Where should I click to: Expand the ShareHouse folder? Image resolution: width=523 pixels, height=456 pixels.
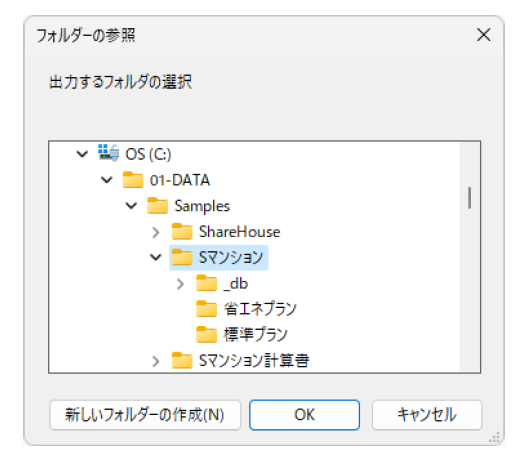pyautogui.click(x=155, y=232)
